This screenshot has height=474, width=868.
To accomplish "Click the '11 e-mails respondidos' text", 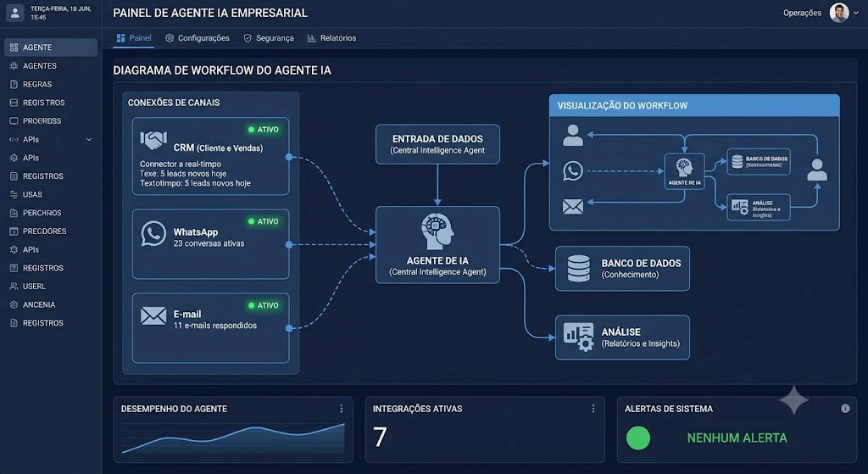I will point(214,326).
